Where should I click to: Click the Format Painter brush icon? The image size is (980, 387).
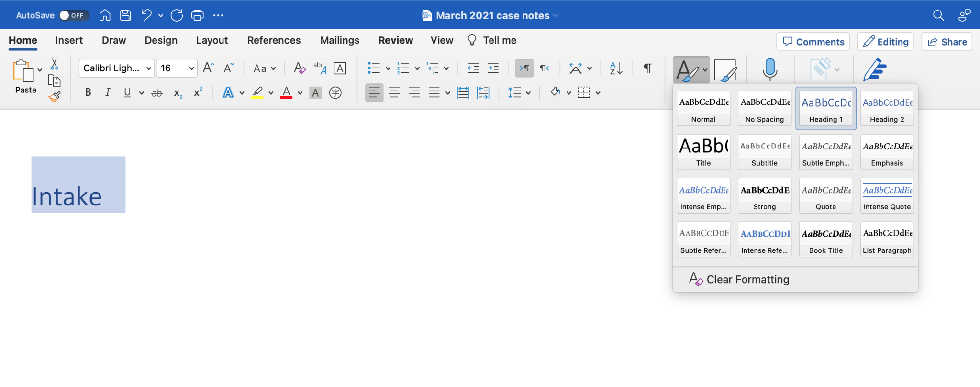55,97
